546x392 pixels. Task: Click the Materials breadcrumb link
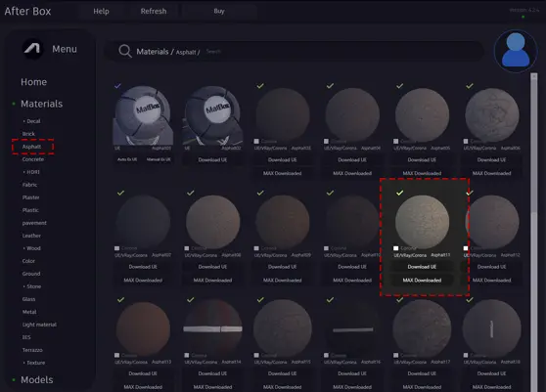tap(153, 52)
